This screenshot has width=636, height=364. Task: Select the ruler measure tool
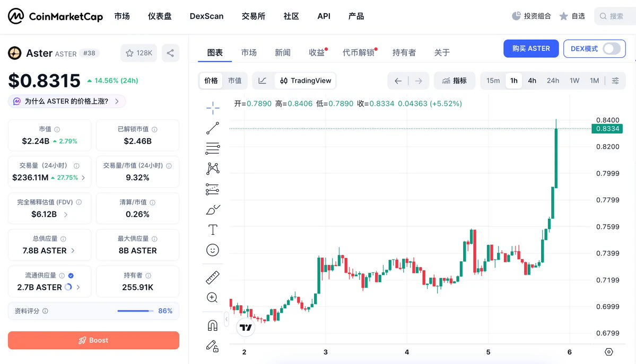(x=213, y=277)
